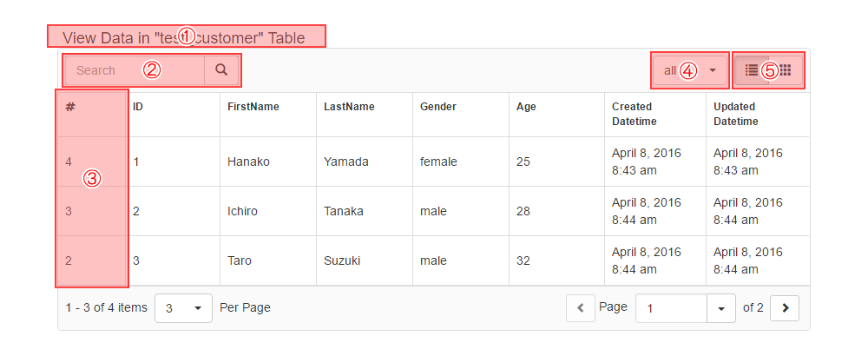
Task: Sort by the LastName column header
Action: click(x=349, y=107)
